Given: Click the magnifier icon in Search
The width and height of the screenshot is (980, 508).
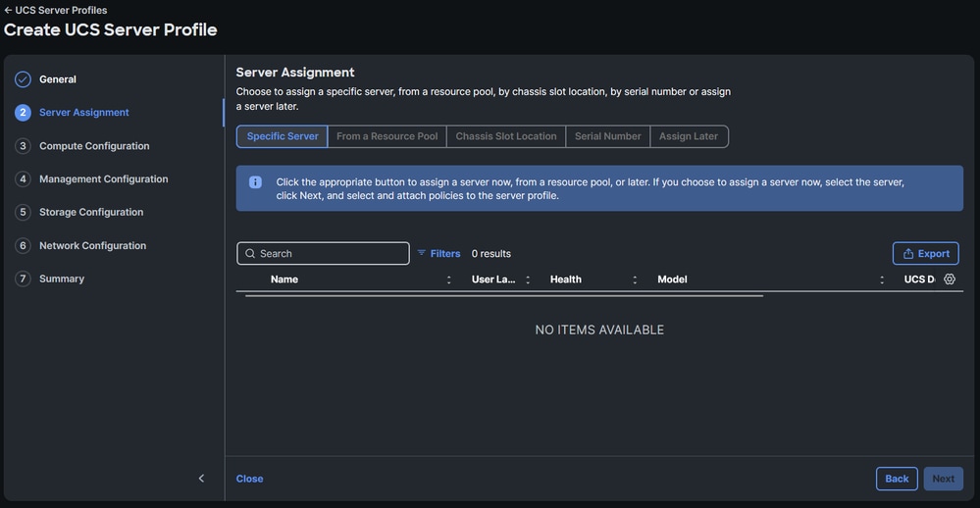Looking at the screenshot, I should click(x=250, y=254).
